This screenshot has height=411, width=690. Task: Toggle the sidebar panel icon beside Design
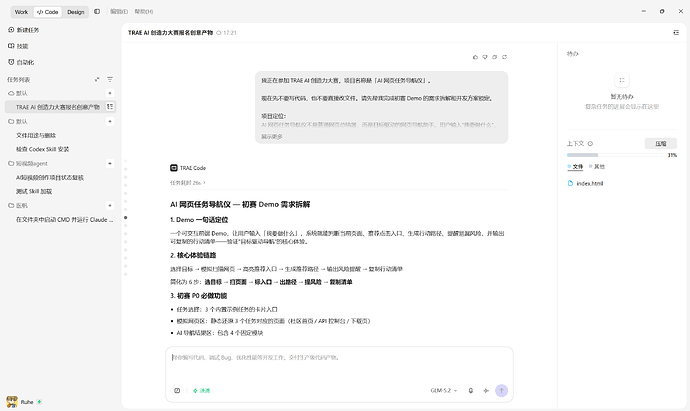tap(97, 12)
